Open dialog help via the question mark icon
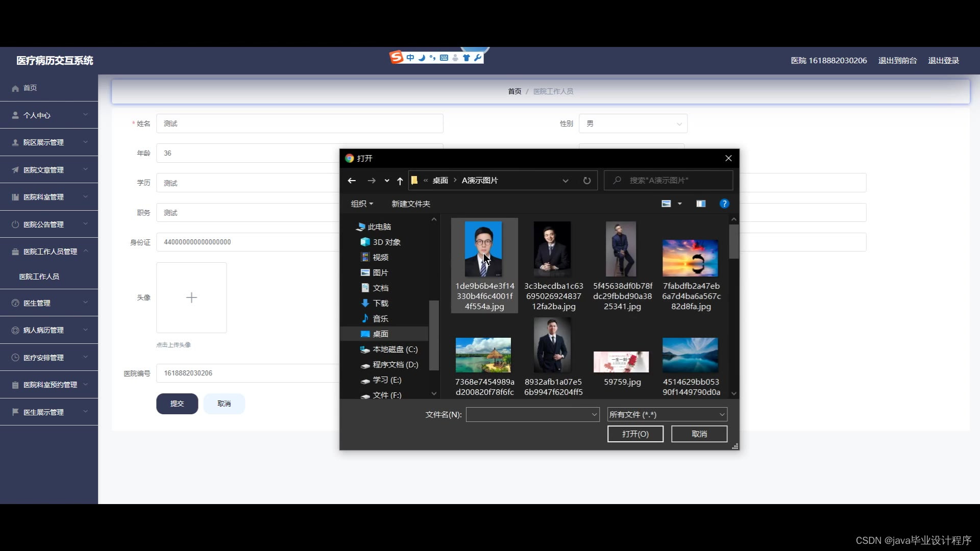 (724, 204)
